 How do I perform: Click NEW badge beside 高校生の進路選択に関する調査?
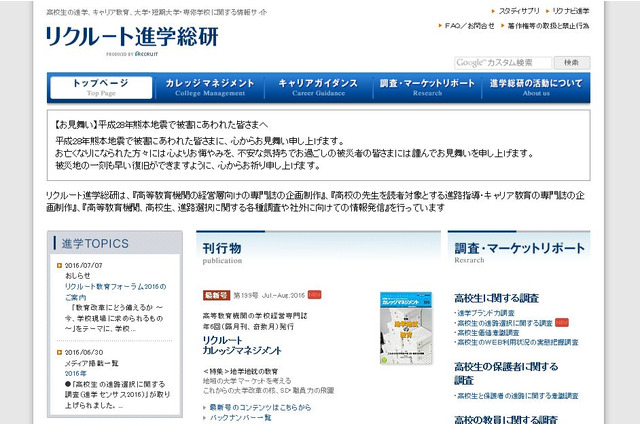click(562, 323)
